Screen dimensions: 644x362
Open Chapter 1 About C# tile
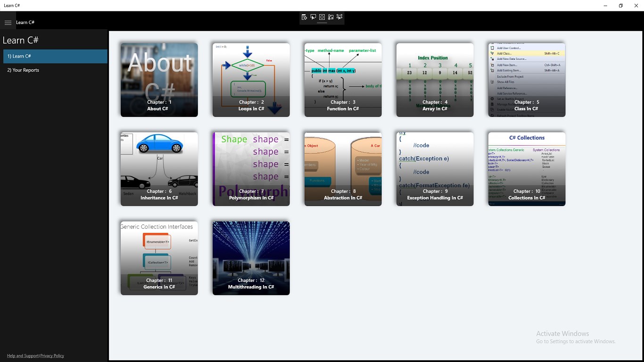pos(159,80)
